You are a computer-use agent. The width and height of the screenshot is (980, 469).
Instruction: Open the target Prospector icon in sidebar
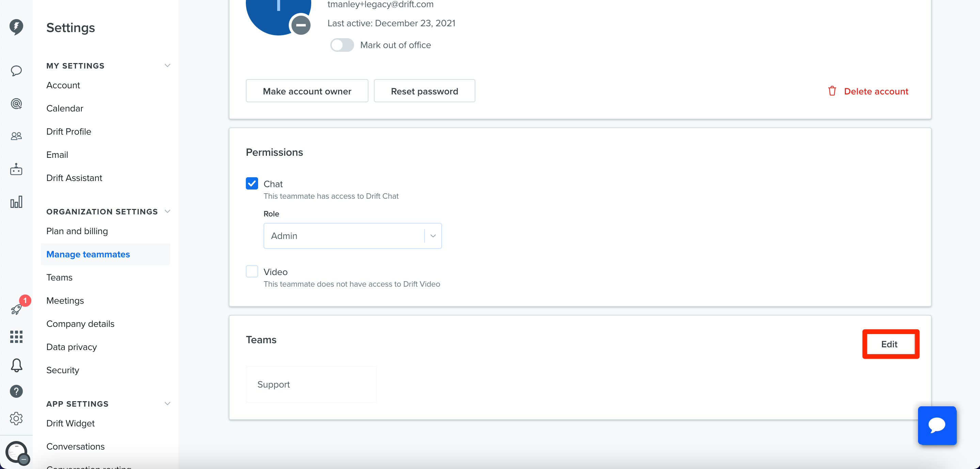[16, 104]
